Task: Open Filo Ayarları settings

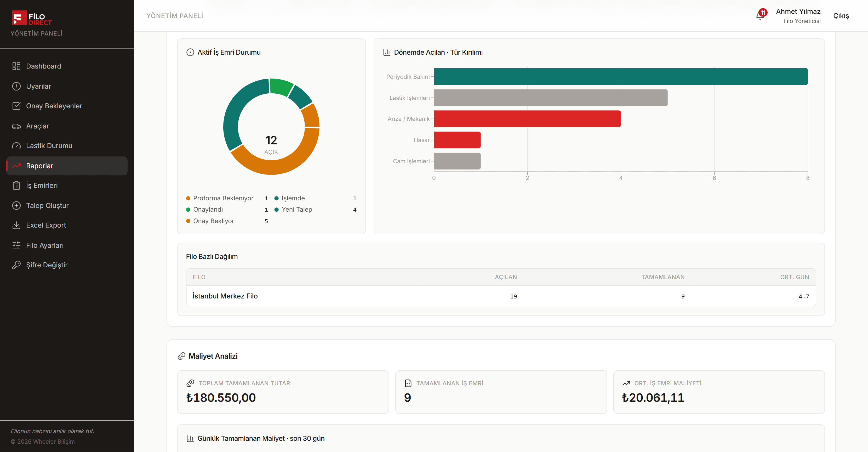Action: [x=67, y=245]
